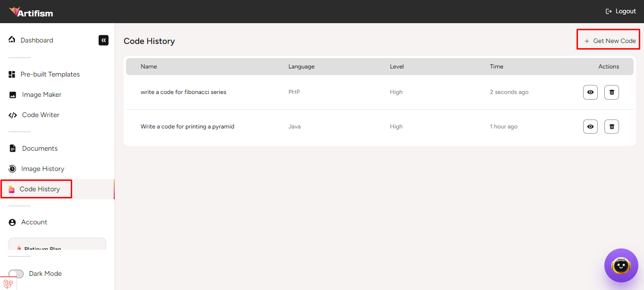Click the Code Writer icon
The image size is (644, 290).
[x=13, y=115]
